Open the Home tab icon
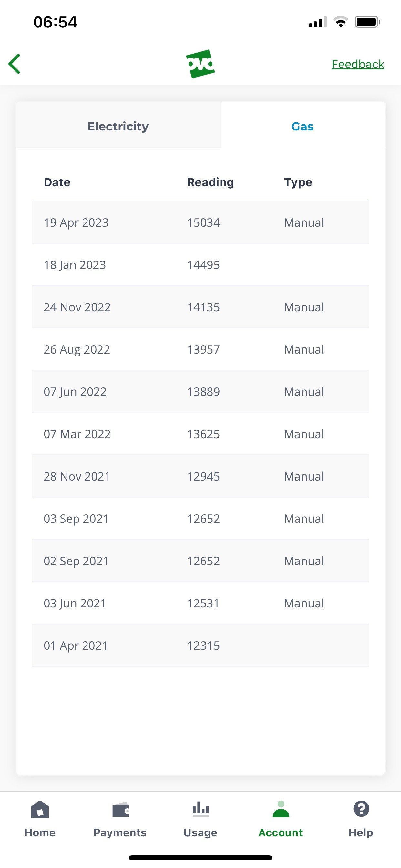Viewport: 401px width, 868px height. [40, 809]
